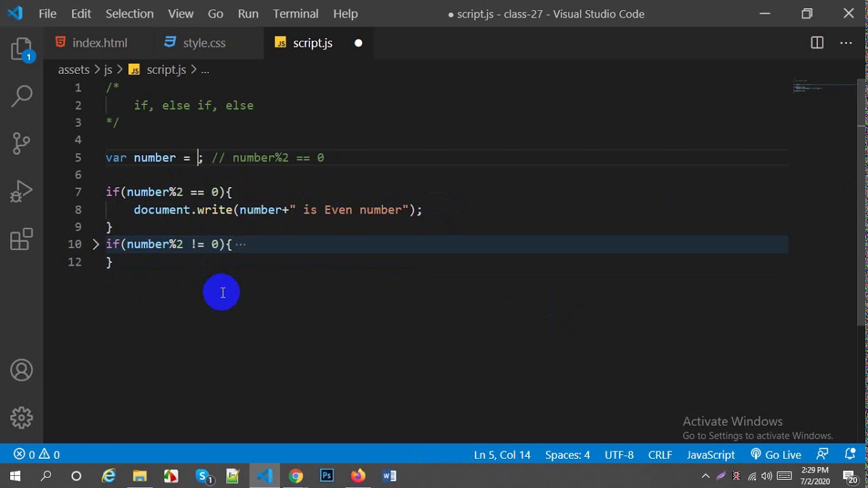Open the Run and Debug view
868x488 pixels.
click(22, 191)
